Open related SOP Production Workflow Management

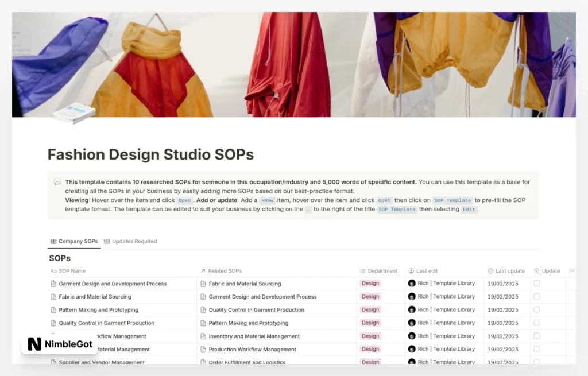253,350
